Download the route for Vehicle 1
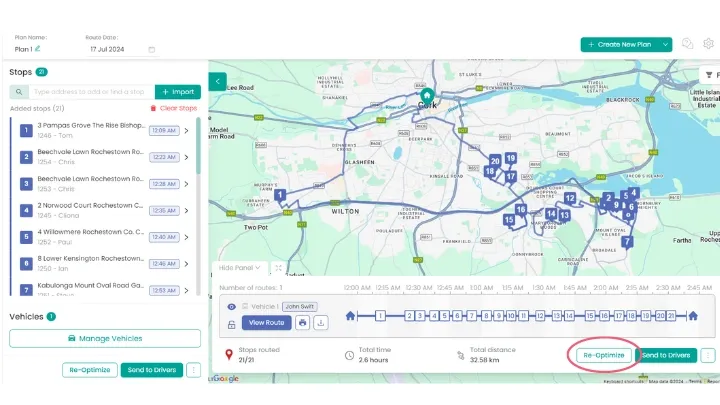Viewport: 720px width, 405px height. [x=320, y=323]
